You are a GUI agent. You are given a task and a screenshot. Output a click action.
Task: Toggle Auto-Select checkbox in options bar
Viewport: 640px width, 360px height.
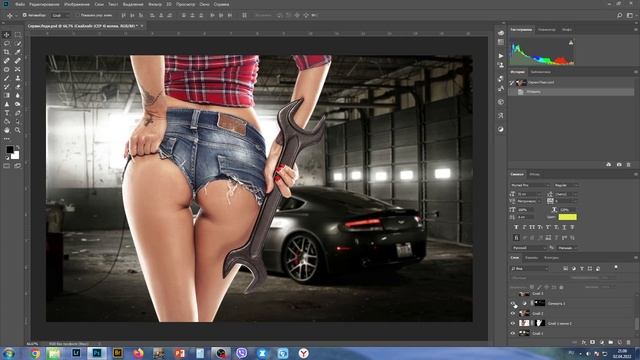click(x=24, y=15)
